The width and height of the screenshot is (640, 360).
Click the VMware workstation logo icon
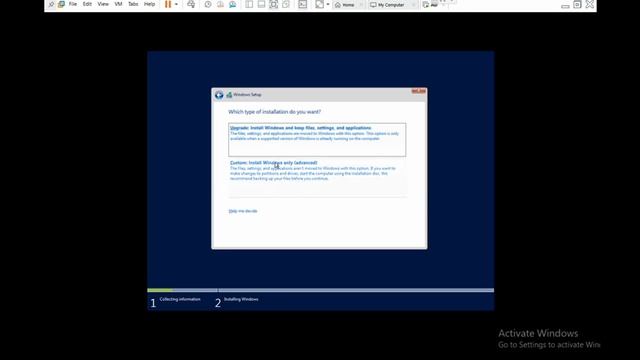point(61,4)
